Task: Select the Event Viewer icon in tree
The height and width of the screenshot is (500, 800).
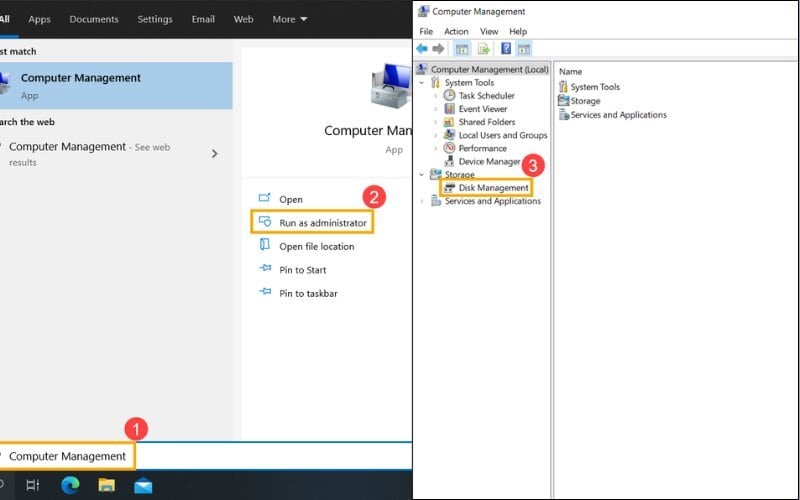Action: 449,109
